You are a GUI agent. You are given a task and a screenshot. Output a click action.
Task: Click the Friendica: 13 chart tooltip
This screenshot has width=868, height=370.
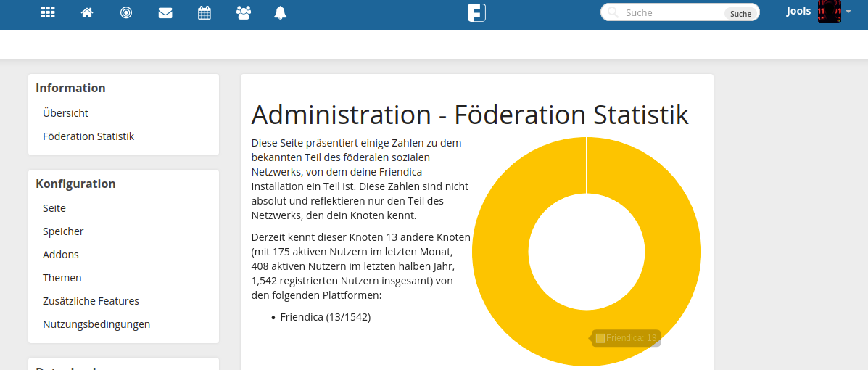(626, 338)
